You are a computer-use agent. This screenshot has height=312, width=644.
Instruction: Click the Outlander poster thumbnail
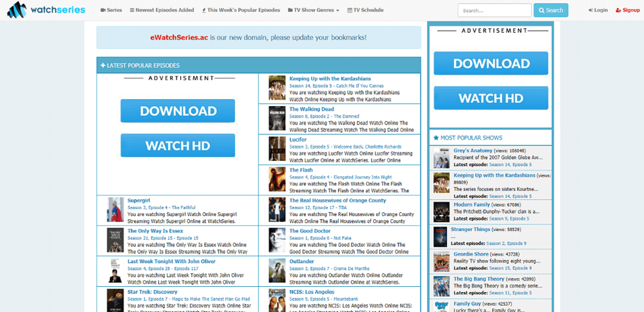(277, 271)
